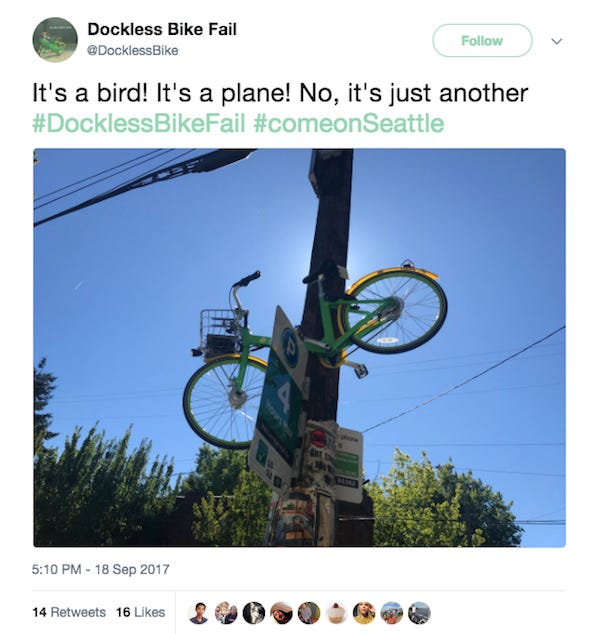
Task: Follow the Dockless Bike Fail account
Action: coord(482,40)
